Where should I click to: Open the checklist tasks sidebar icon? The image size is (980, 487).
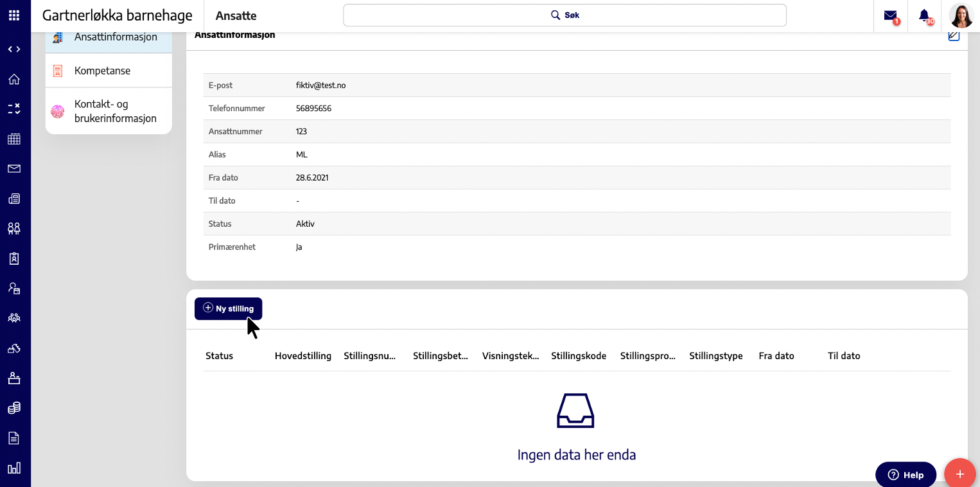click(14, 109)
